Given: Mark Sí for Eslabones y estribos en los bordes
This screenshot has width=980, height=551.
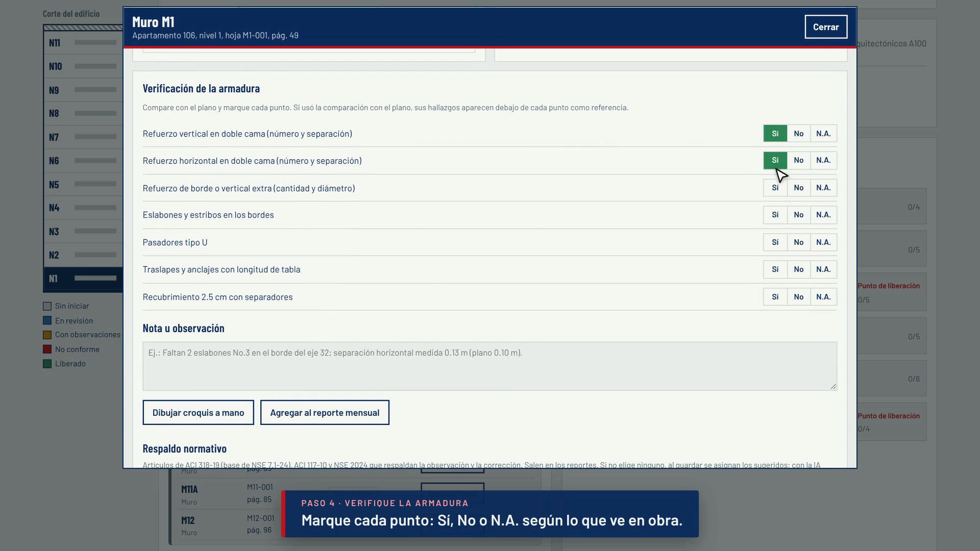Looking at the screenshot, I should point(775,215).
